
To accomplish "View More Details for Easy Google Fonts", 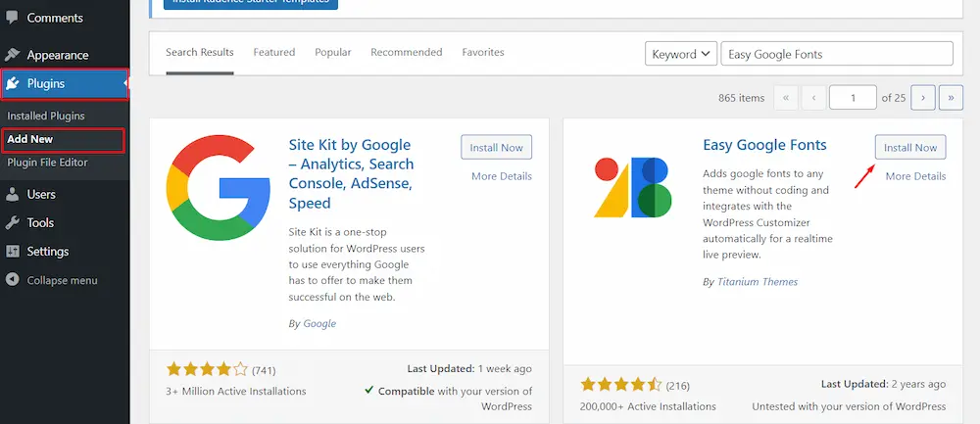I will pyautogui.click(x=915, y=176).
